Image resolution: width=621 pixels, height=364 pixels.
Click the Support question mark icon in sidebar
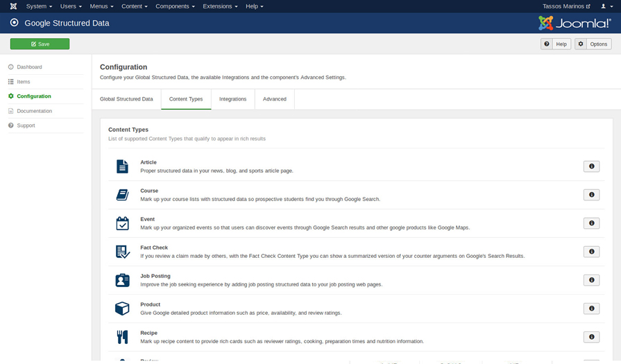pyautogui.click(x=10, y=125)
